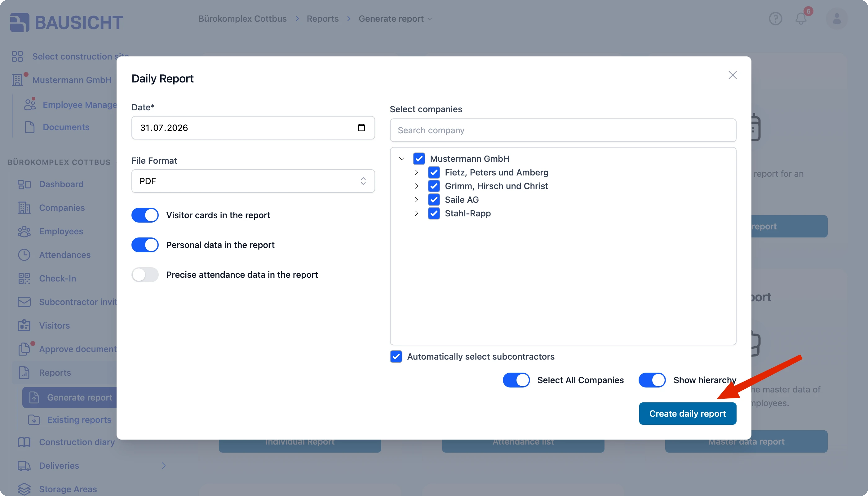Screen dimensions: 868x496
Task: Click the Companies building icon
Action: tap(24, 208)
